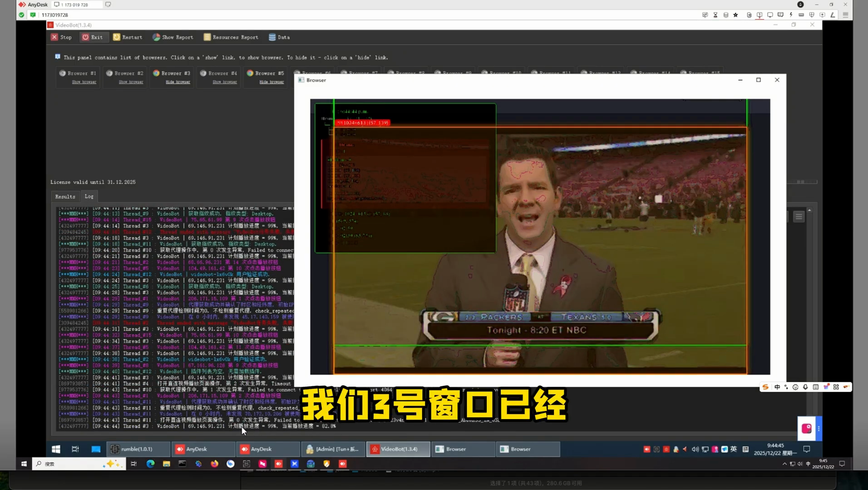Switch to [Admin] Tun taskbar item
This screenshot has height=490, width=868.
333,449
